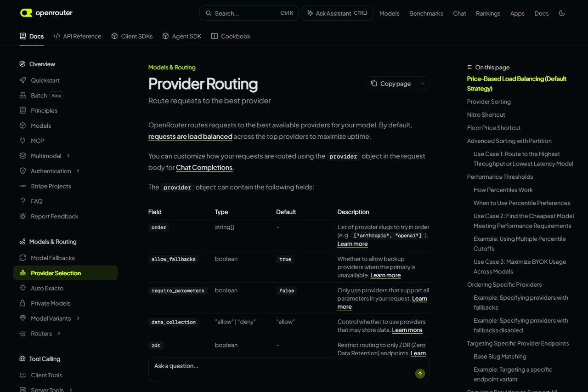This screenshot has width=588, height=392.
Task: Open Rankings in top navigation
Action: coord(488,13)
